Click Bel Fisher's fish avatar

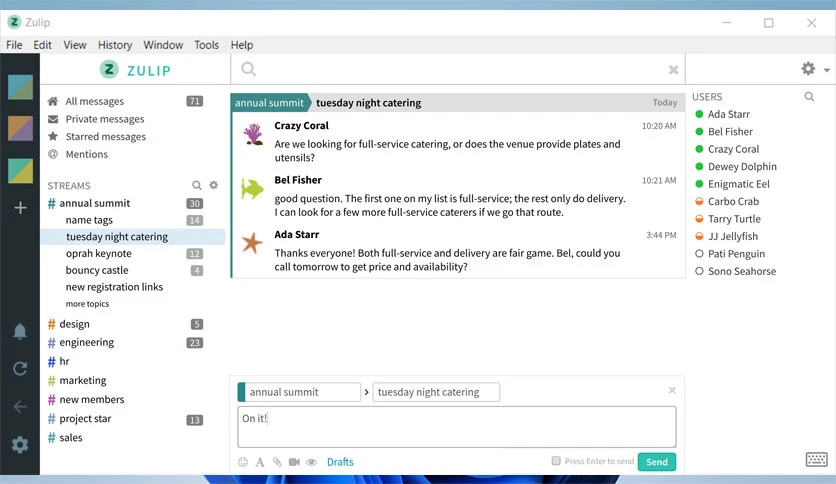coord(252,189)
